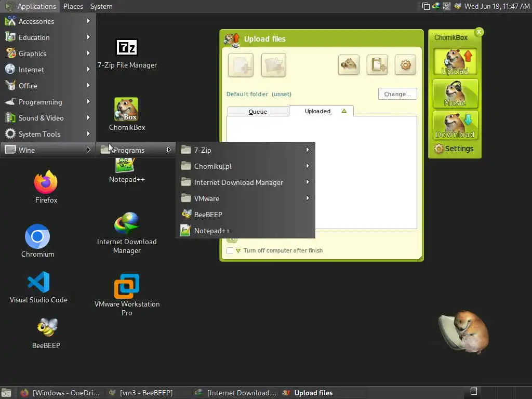
Task: Click the BeeBEEP bee tray icon
Action: tap(457, 6)
